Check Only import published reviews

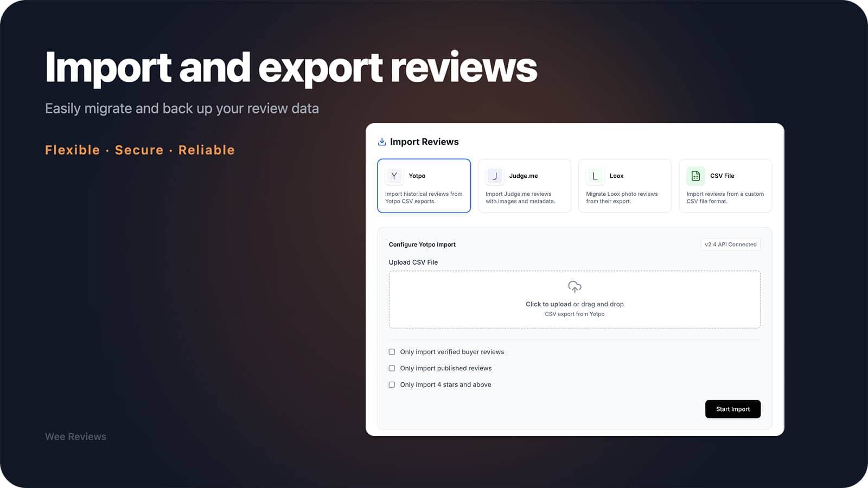(x=392, y=368)
